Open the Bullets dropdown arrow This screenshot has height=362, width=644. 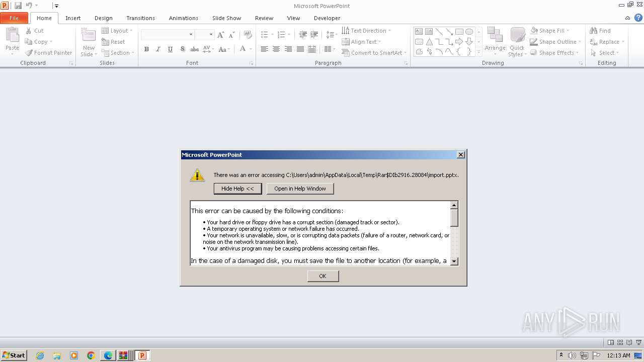click(x=272, y=35)
